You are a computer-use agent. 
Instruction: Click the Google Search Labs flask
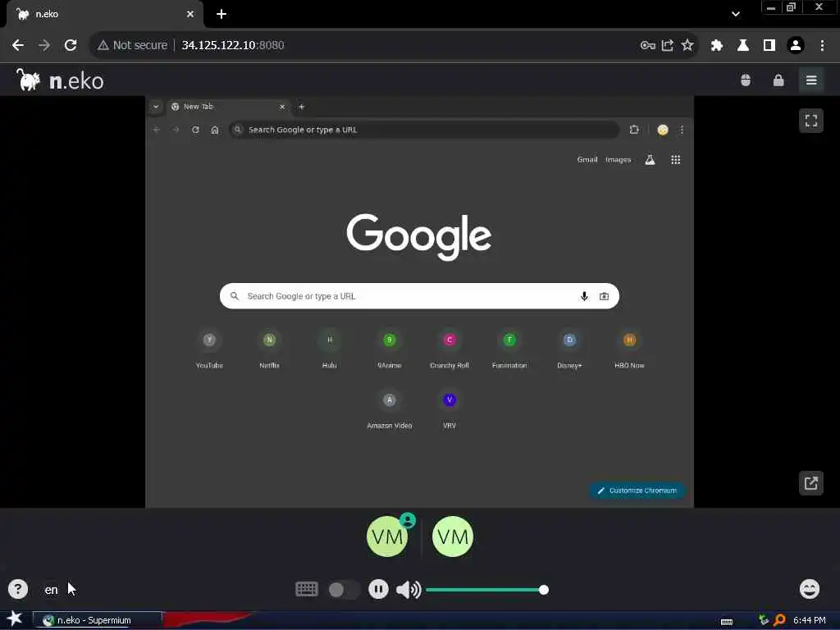[650, 160]
